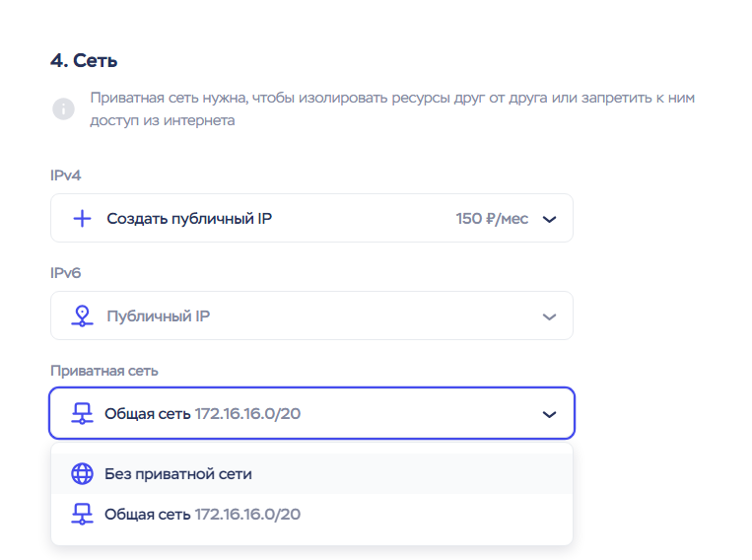Click the selected Общая сеть value in the focused field
Image resolution: width=752 pixels, height=560 pixels.
(x=202, y=414)
